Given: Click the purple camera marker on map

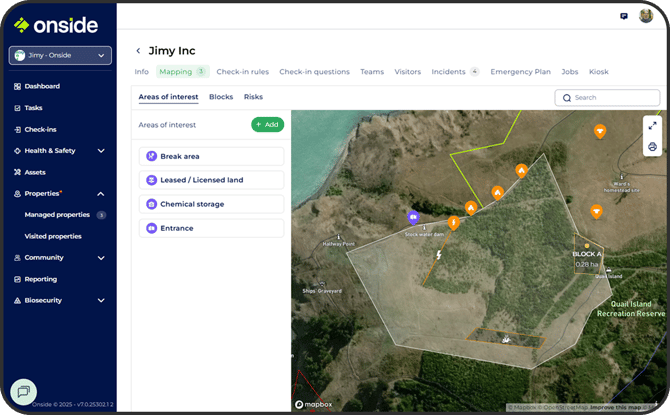Looking at the screenshot, I should click(413, 217).
